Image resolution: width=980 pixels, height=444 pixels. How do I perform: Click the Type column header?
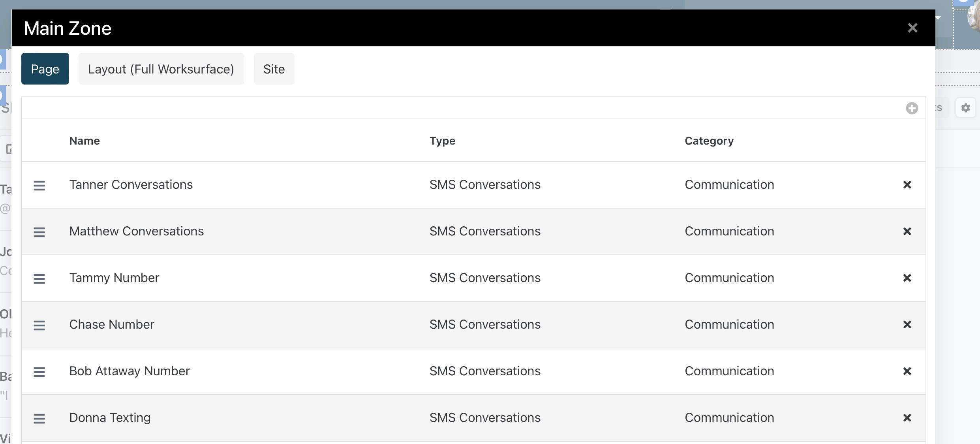click(442, 141)
